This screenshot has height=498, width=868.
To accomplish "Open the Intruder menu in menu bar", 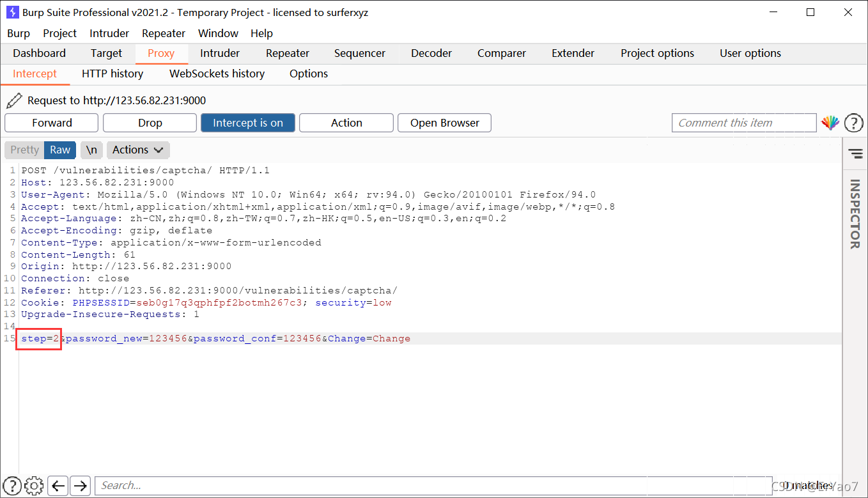I will 109,33.
